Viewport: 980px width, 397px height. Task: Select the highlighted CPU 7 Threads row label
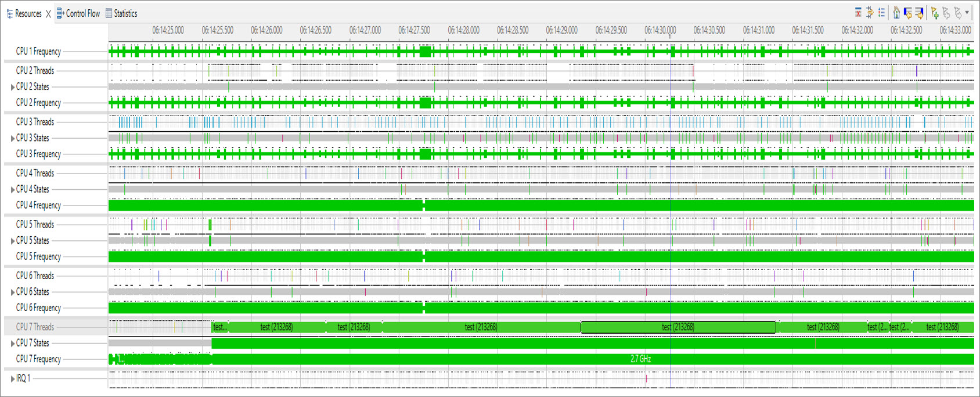pyautogui.click(x=35, y=327)
